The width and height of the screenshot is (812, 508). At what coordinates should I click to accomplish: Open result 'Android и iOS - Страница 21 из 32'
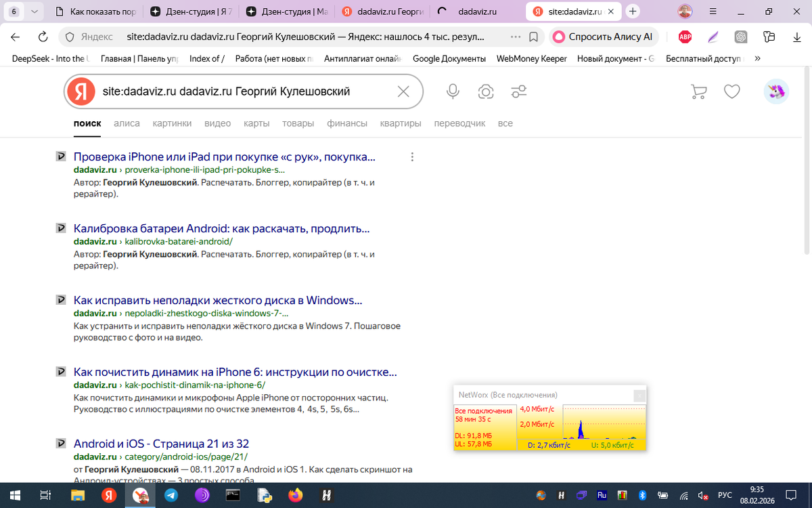161,444
